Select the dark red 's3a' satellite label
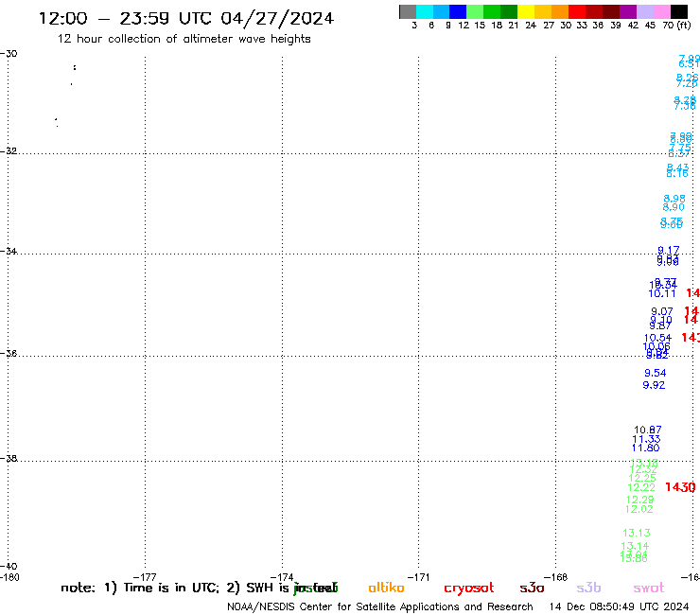This screenshot has width=700, height=615. click(x=532, y=588)
